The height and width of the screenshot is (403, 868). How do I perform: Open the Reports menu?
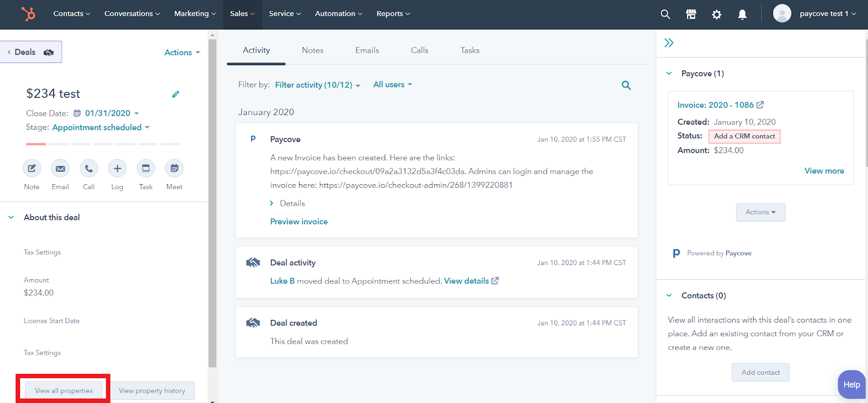[x=393, y=14]
